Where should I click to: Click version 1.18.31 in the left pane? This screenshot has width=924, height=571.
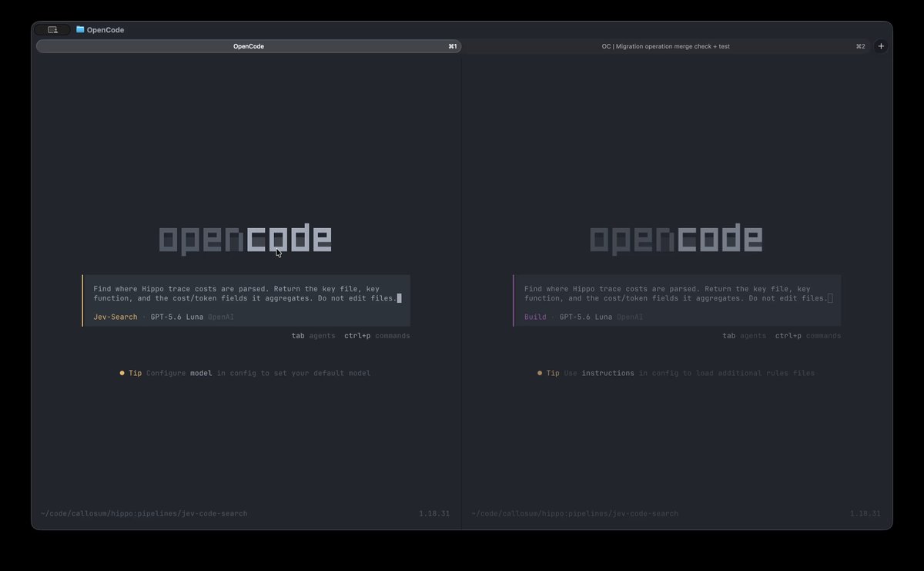click(x=434, y=513)
